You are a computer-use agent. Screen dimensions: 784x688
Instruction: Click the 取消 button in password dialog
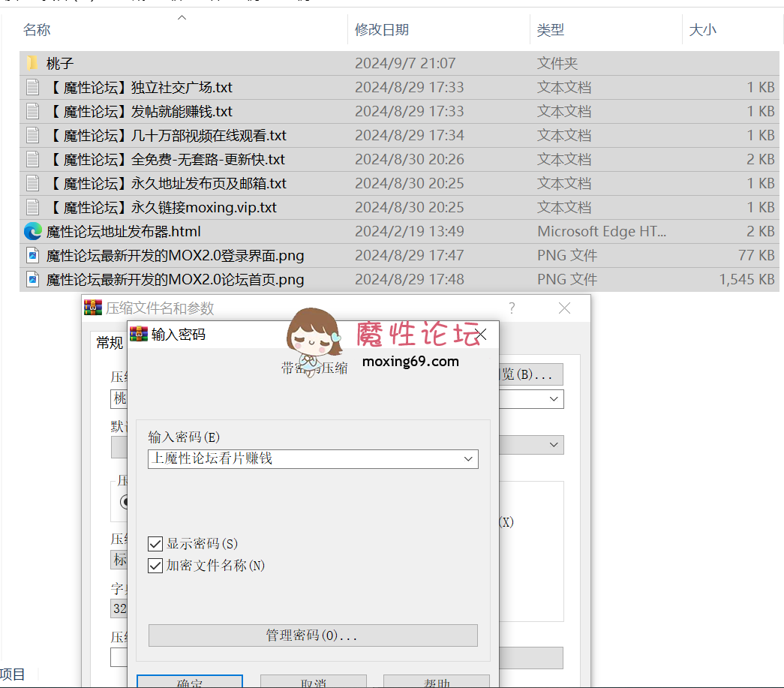coord(313,681)
